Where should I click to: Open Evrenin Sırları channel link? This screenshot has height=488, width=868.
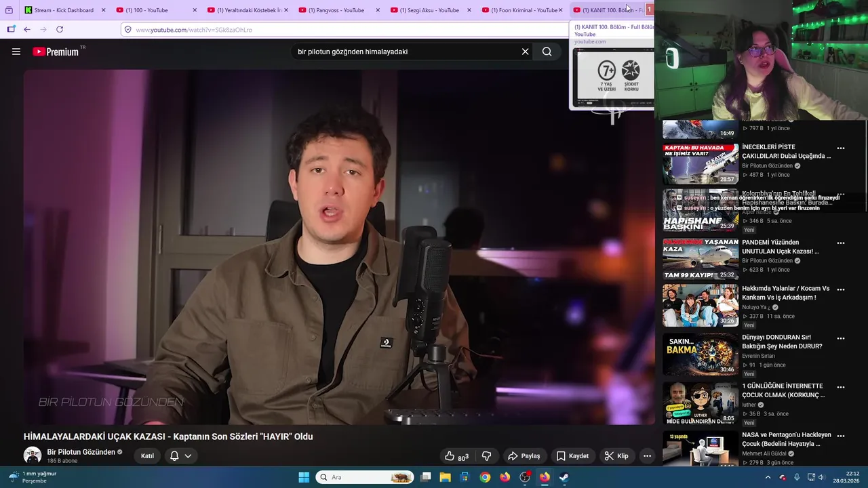(758, 356)
